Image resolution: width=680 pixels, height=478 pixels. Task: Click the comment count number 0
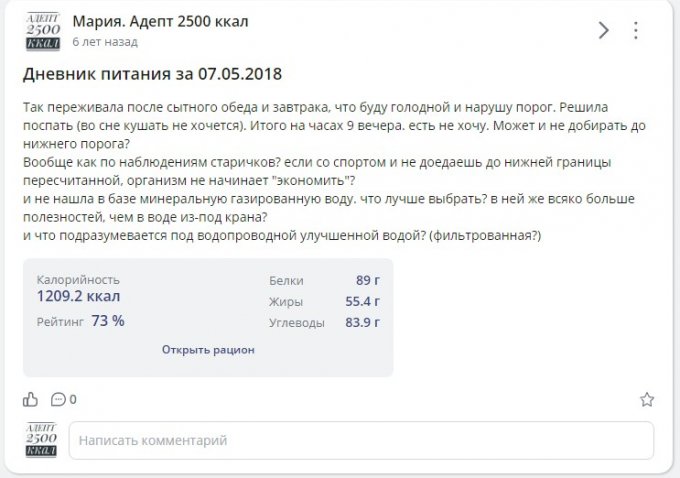73,399
